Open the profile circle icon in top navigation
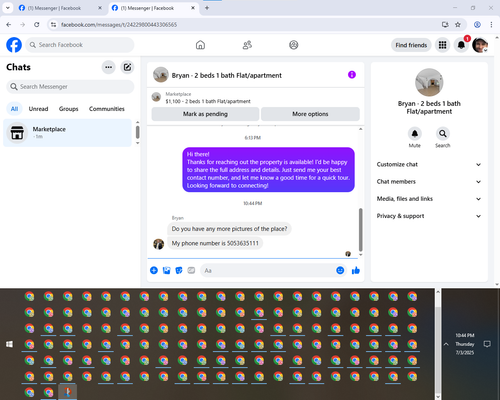 pos(294,45)
